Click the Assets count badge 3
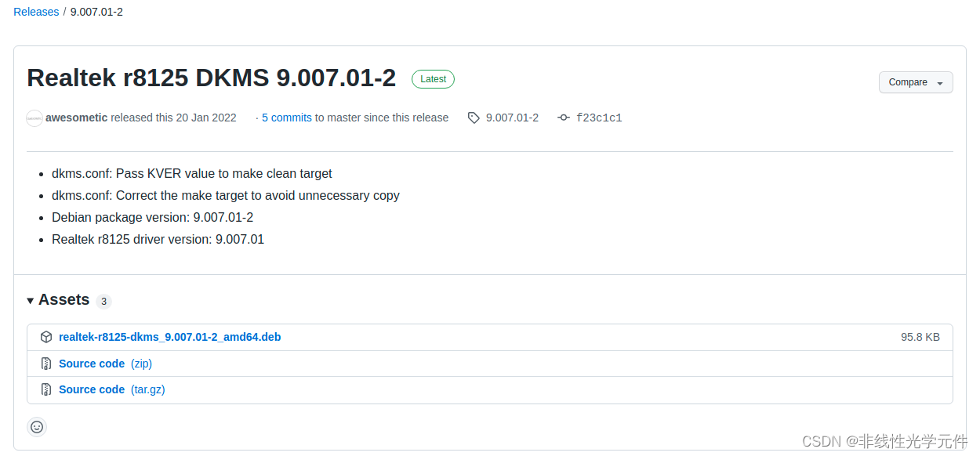The width and height of the screenshot is (980, 456). (x=104, y=302)
